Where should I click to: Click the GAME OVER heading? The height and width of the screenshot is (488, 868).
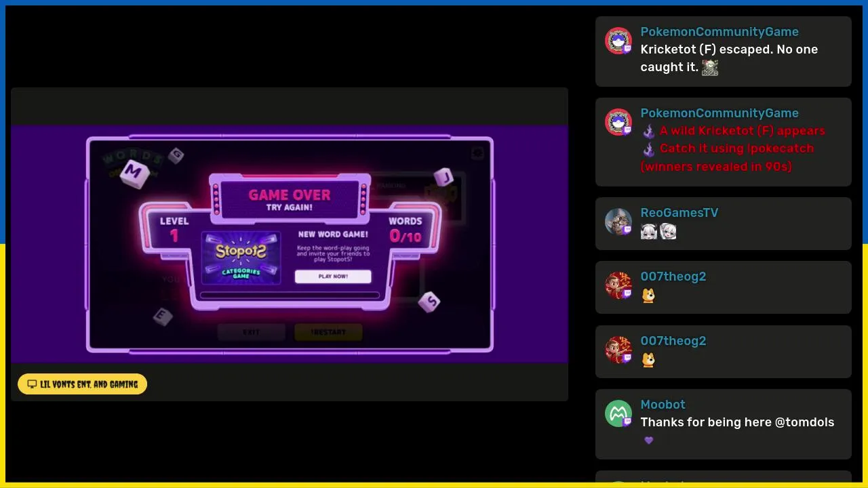pyautogui.click(x=290, y=195)
